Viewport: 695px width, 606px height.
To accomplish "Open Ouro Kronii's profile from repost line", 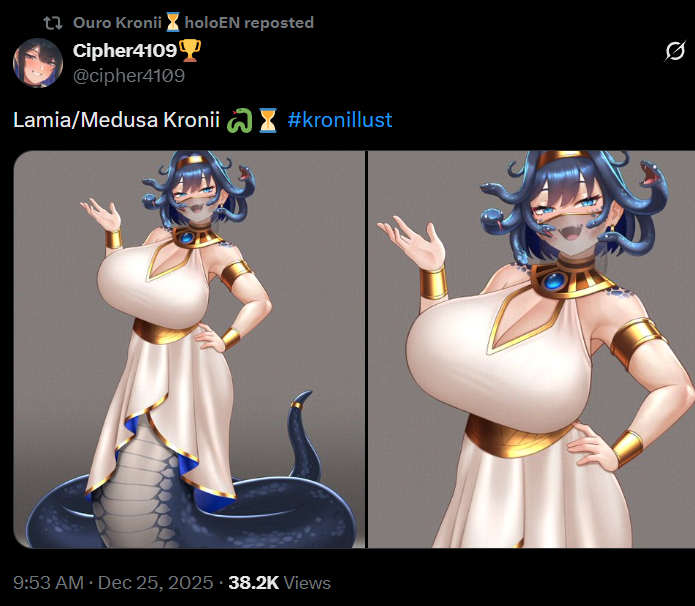I will [x=117, y=23].
